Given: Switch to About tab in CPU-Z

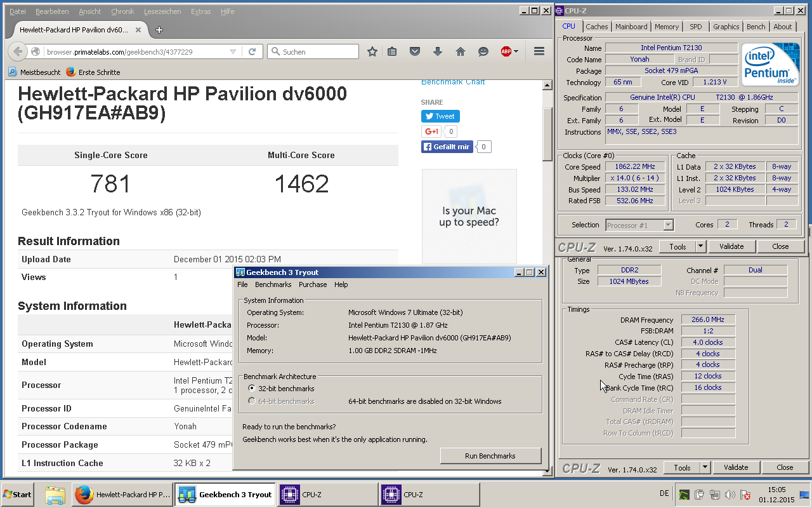Looking at the screenshot, I should tap(782, 27).
